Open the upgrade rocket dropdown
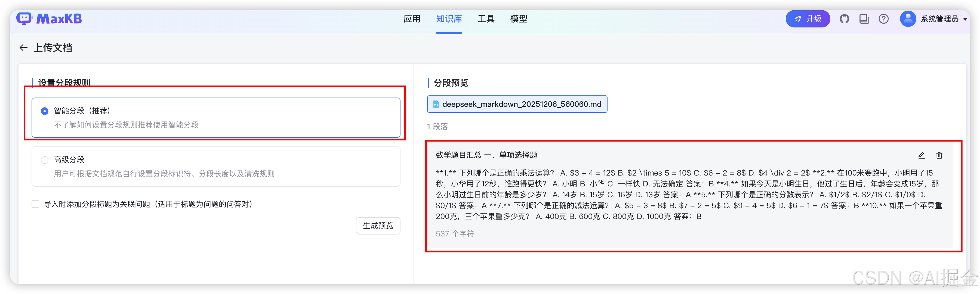This screenshot has width=980, height=294. 808,18
